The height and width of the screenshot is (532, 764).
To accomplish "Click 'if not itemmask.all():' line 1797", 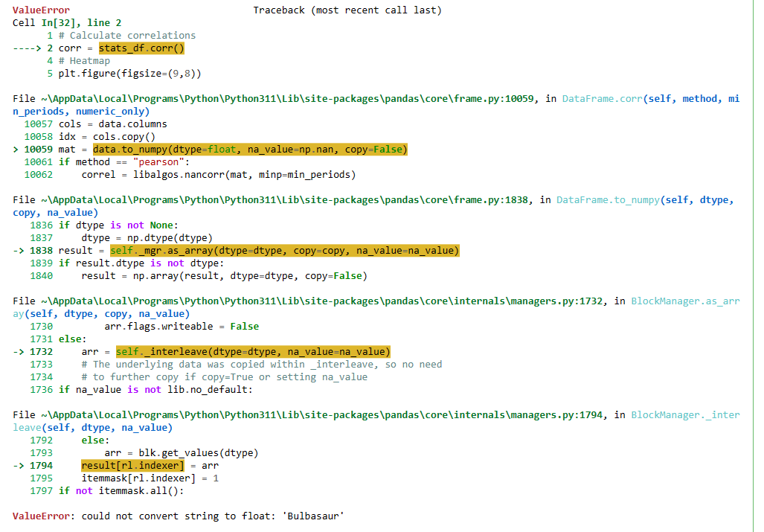I will point(121,492).
